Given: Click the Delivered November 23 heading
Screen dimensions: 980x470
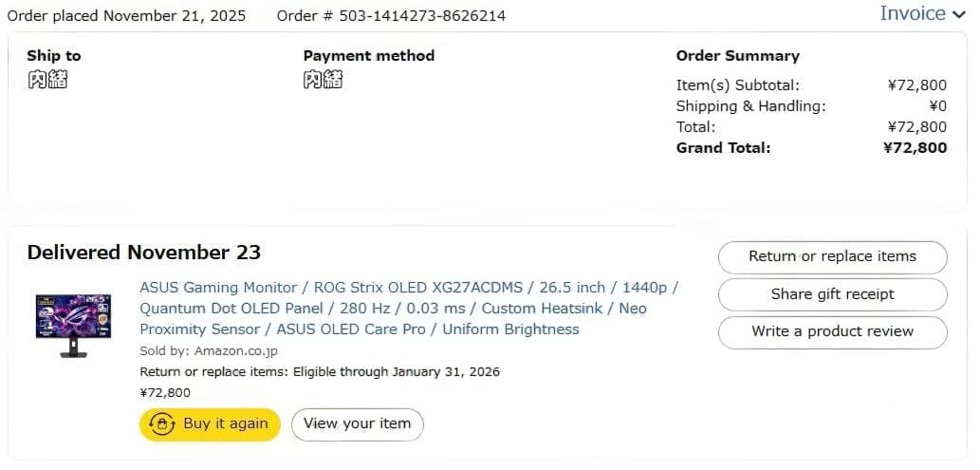Looking at the screenshot, I should (144, 253).
